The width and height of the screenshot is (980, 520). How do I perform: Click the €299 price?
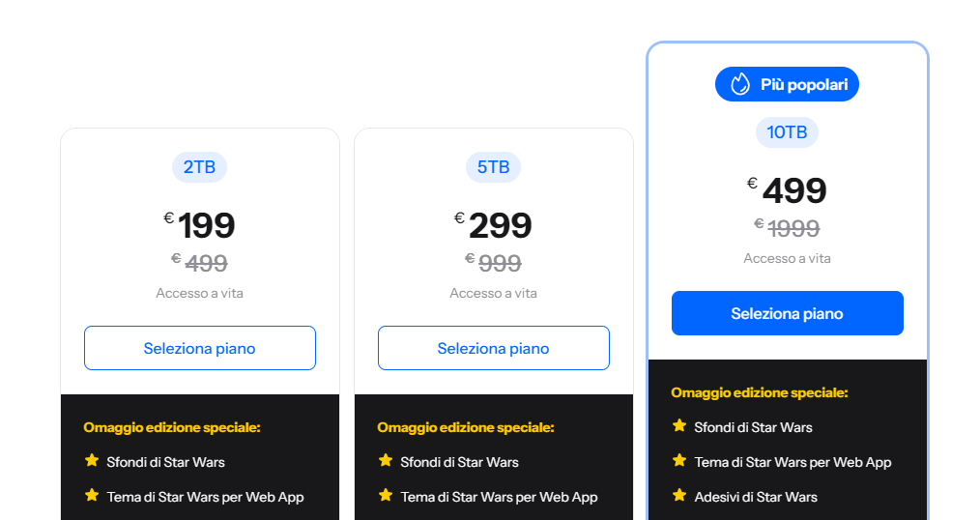click(499, 225)
